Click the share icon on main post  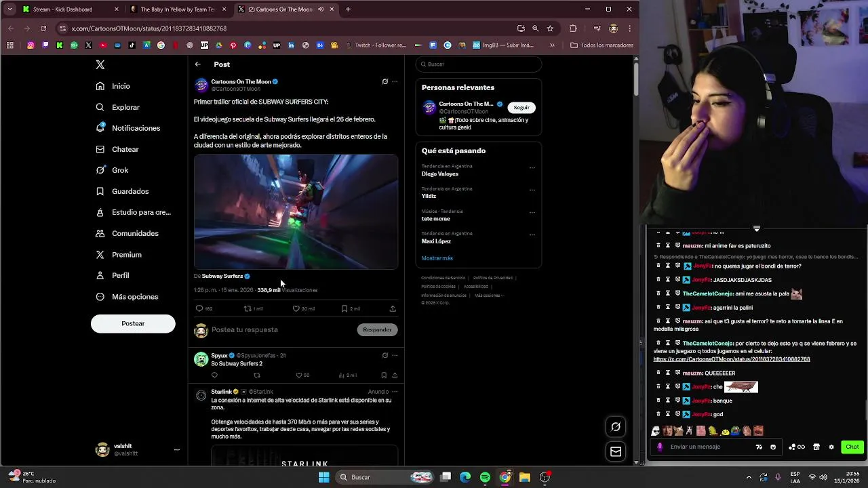click(393, 308)
